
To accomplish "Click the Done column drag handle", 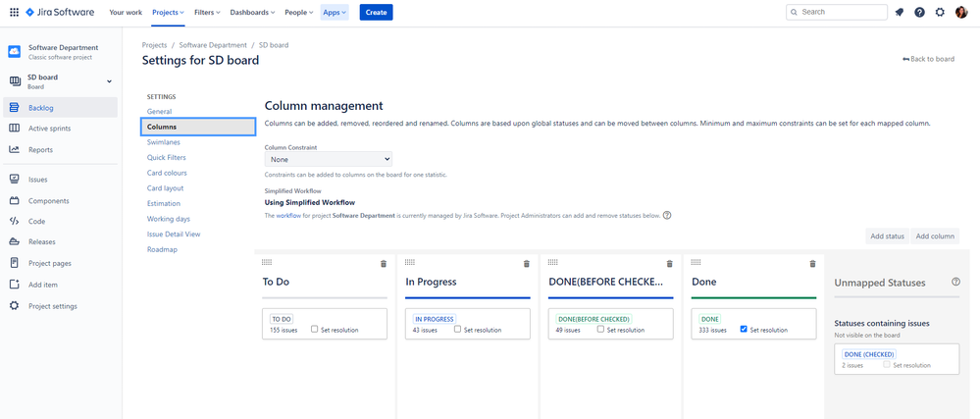I will click(696, 262).
